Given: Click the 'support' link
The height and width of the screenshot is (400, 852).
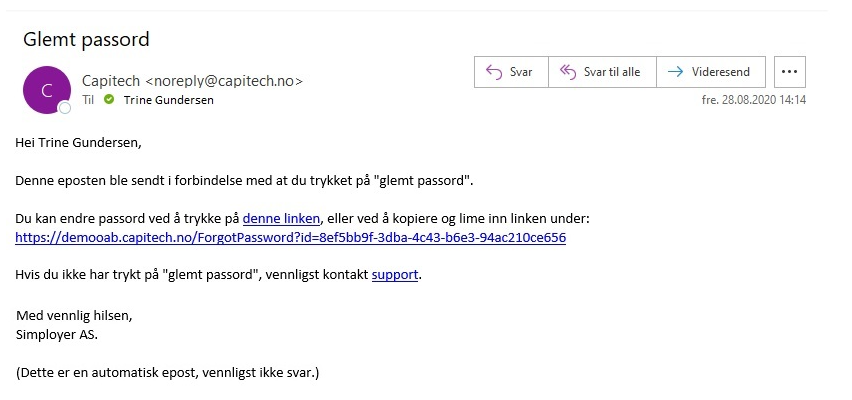Looking at the screenshot, I should [x=395, y=274].
